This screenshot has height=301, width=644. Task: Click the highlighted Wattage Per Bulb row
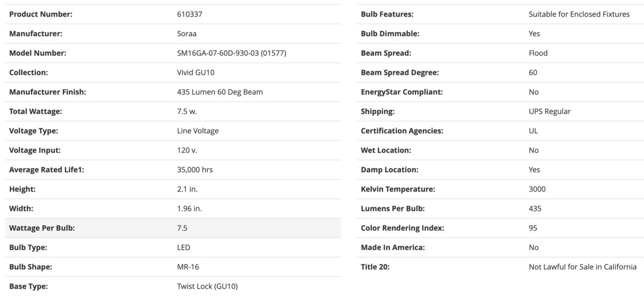coord(173,228)
